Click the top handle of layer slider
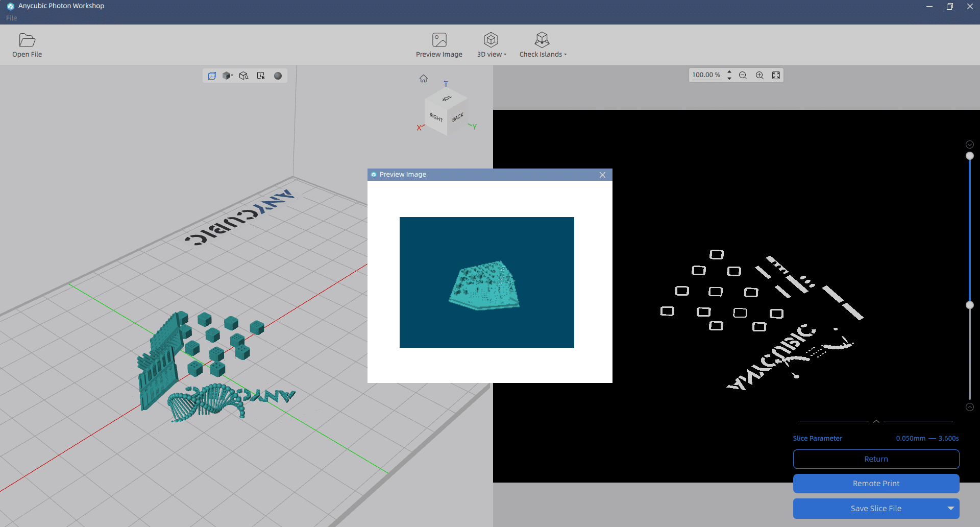980x527 pixels. 970,156
